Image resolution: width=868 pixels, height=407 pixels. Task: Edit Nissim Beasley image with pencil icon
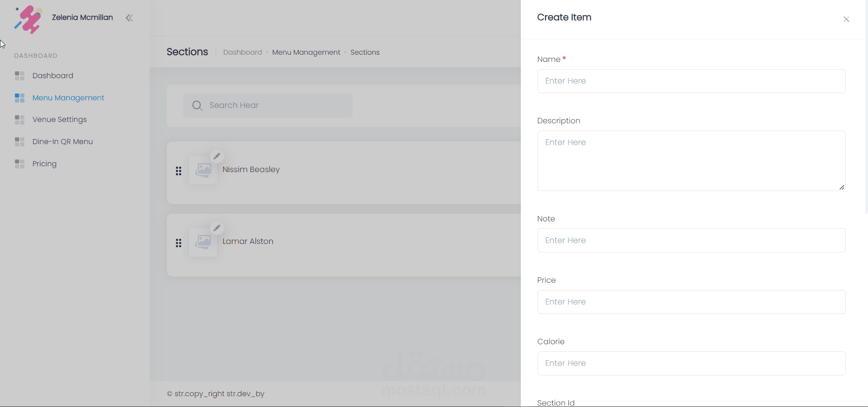coord(217,156)
